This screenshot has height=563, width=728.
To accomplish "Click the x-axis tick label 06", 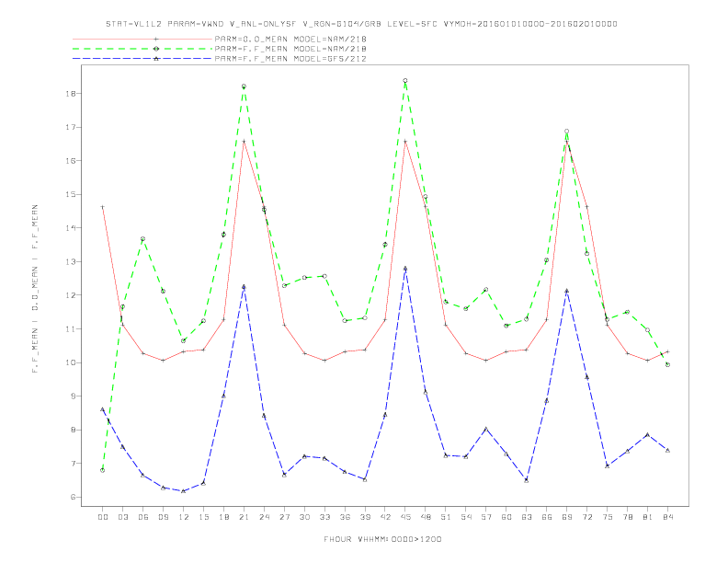I will click(x=143, y=517).
